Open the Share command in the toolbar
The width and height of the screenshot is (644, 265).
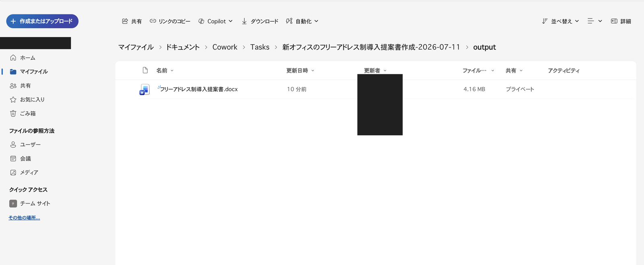(132, 21)
